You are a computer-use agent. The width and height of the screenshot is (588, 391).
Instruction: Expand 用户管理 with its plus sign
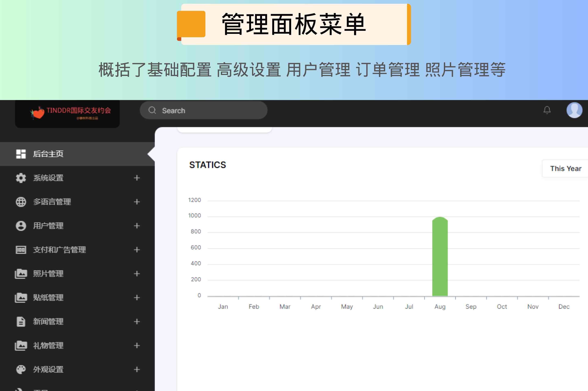tap(137, 226)
